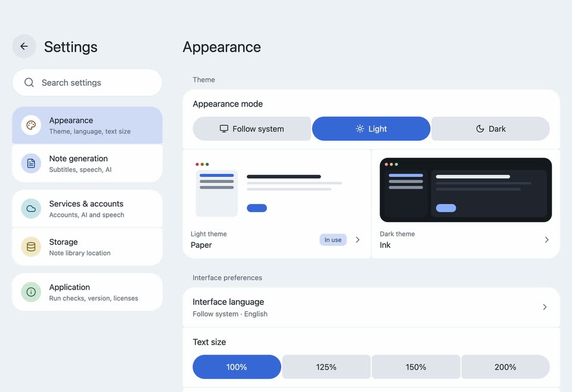572x392 pixels.
Task: Open Services & accounts section
Action: (x=87, y=209)
